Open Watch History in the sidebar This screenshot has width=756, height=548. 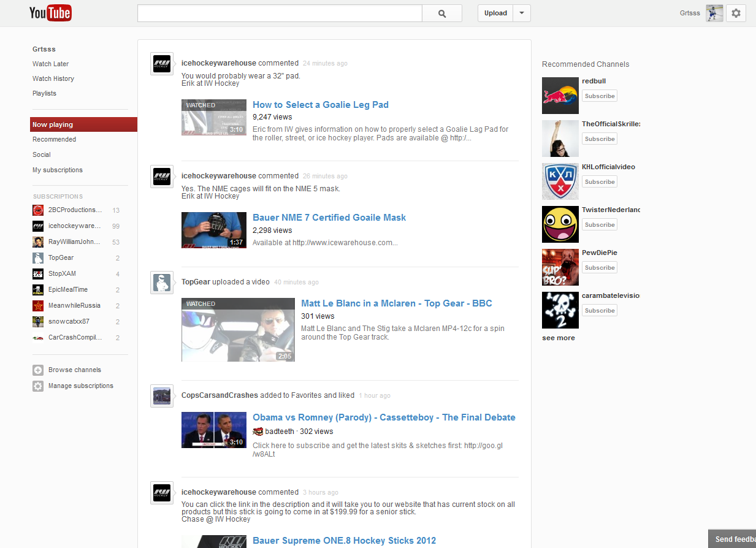tap(53, 79)
